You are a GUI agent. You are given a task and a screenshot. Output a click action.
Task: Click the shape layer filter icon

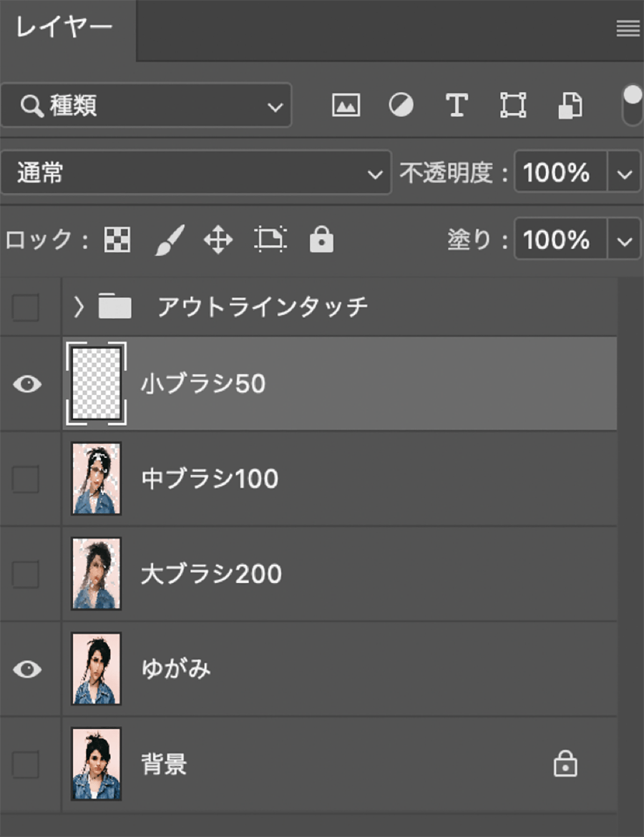(512, 106)
